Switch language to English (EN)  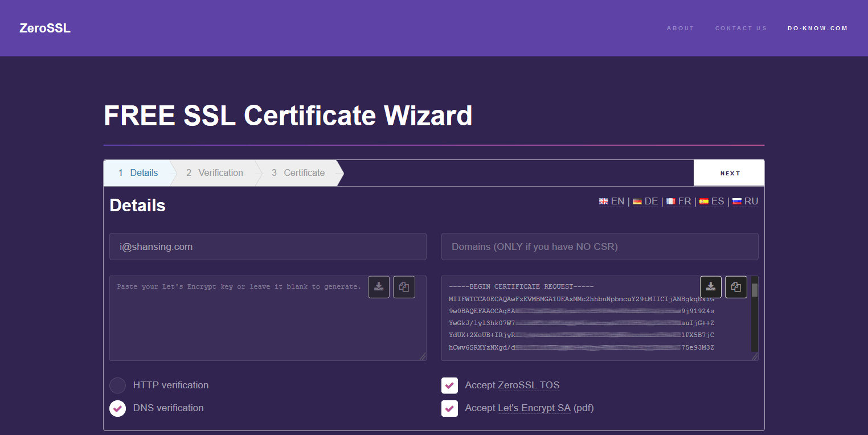coord(612,202)
